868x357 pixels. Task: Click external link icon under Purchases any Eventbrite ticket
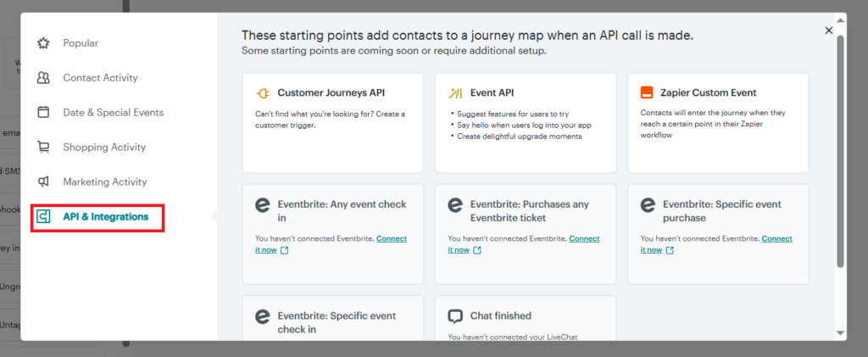pos(477,250)
